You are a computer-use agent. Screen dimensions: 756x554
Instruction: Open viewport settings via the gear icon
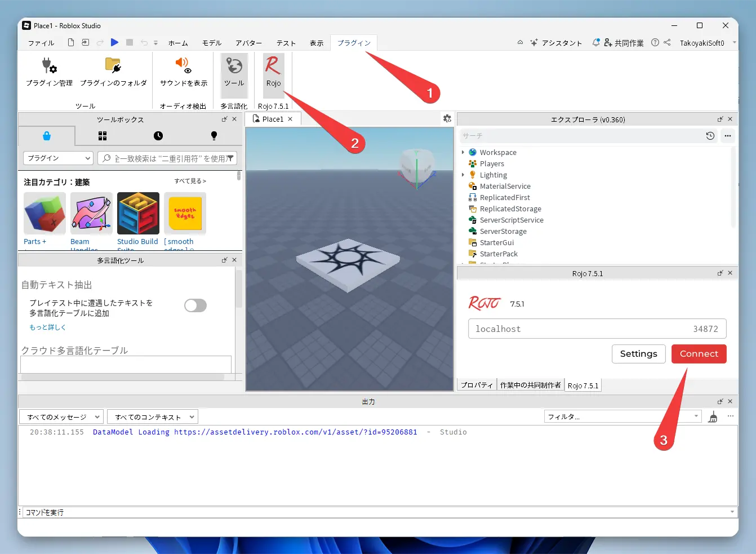[x=447, y=118]
